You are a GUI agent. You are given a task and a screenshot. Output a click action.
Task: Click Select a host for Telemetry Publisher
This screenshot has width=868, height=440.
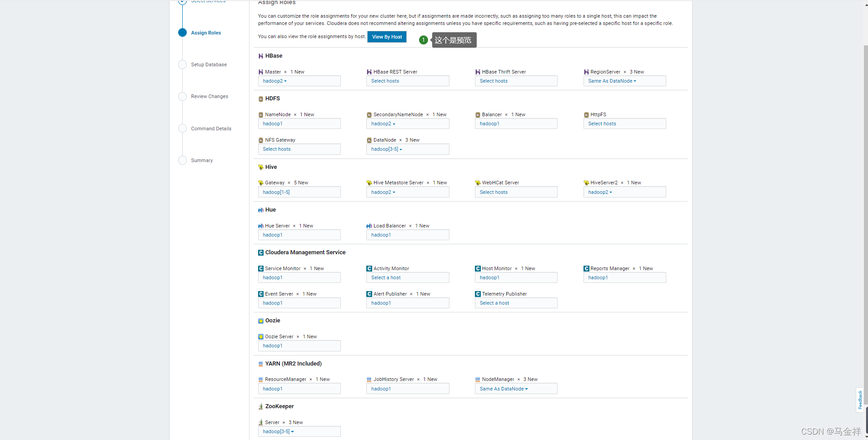tap(516, 303)
